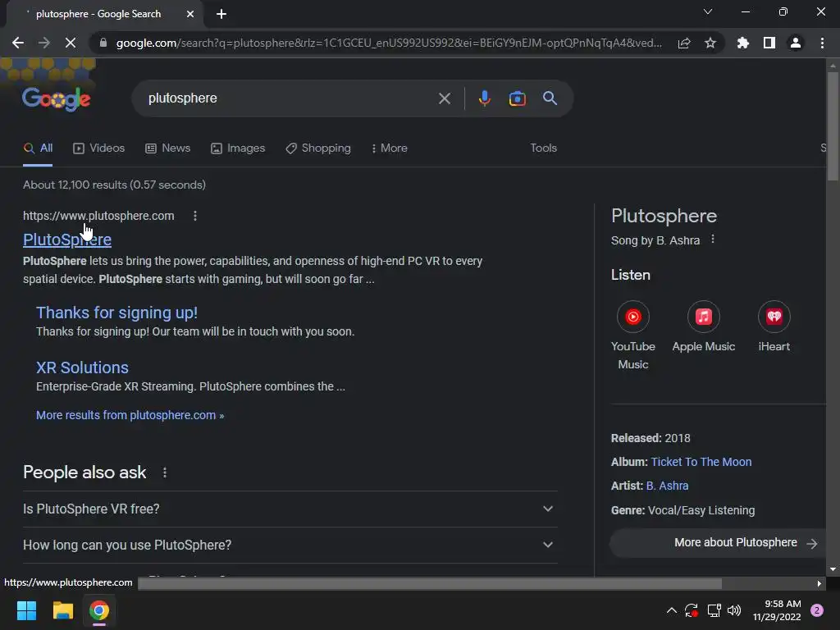Viewport: 840px width, 630px height.
Task: Click the "About 12,100 results" text
Action: pyautogui.click(x=114, y=185)
